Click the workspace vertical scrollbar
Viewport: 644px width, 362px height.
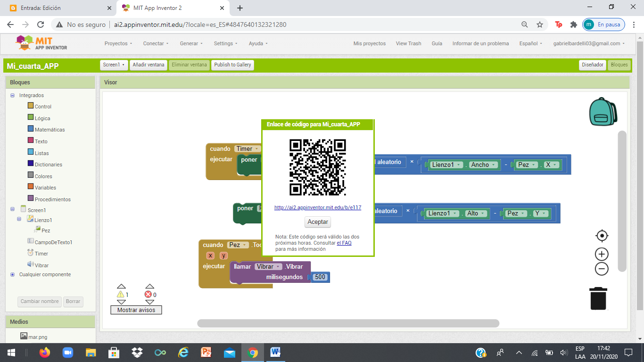pyautogui.click(x=622, y=201)
